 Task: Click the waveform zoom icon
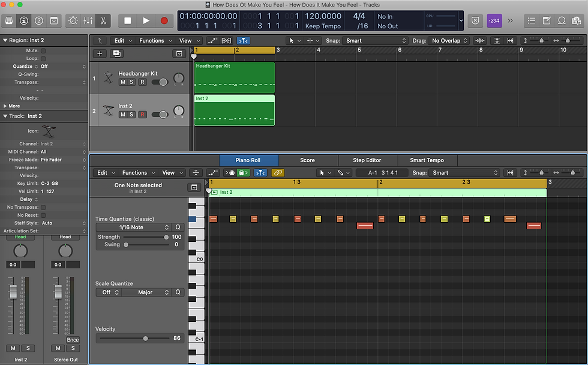(x=479, y=40)
